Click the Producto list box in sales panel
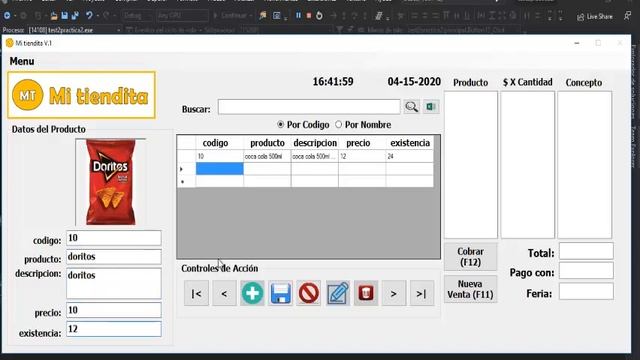Image resolution: width=640 pixels, height=360 pixels. point(471,164)
